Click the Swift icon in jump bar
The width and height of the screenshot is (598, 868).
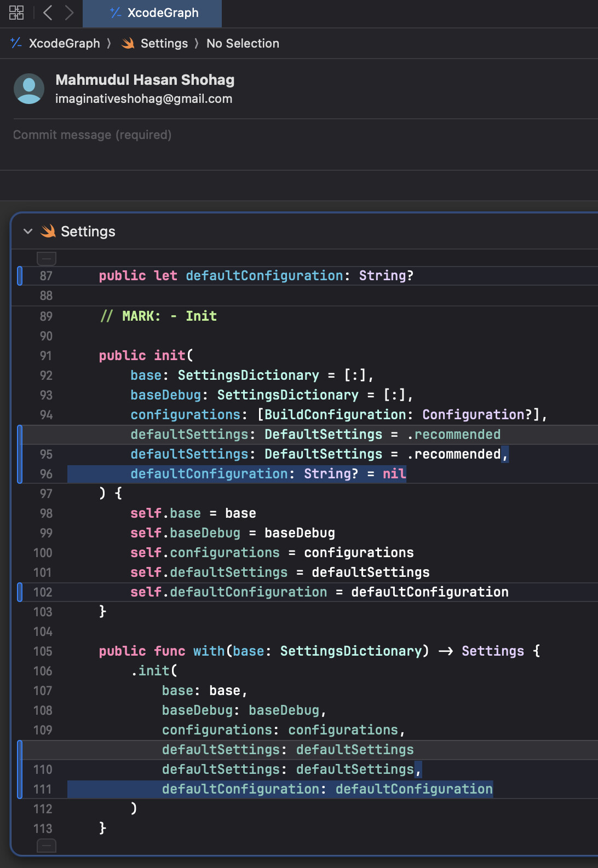(128, 43)
